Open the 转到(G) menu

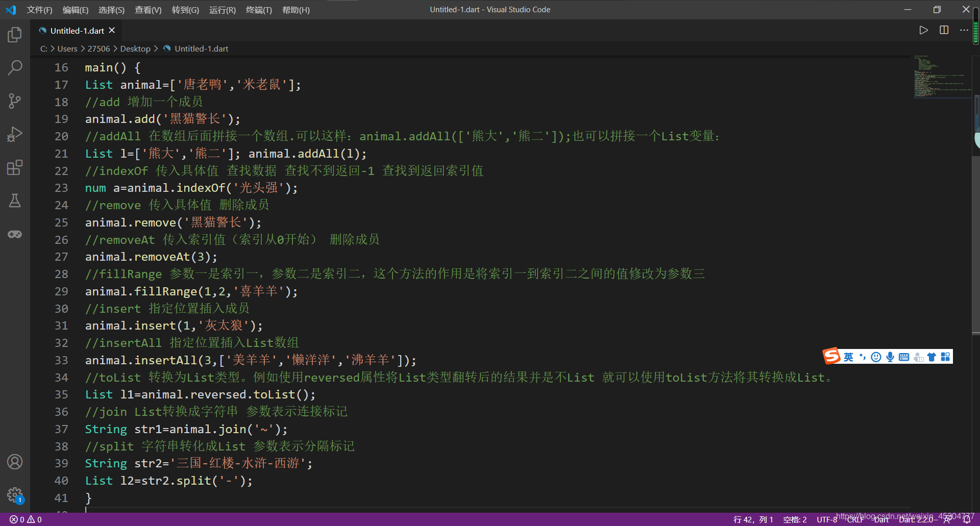click(x=185, y=10)
